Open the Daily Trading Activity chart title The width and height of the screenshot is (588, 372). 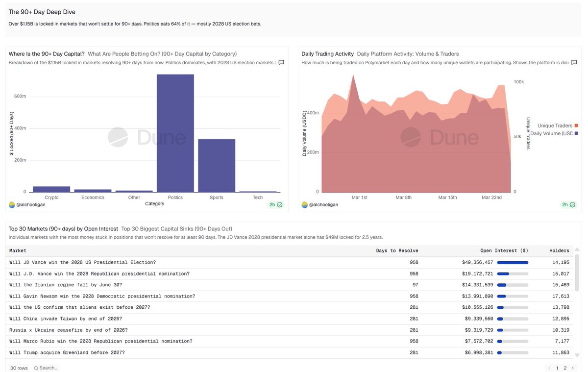(327, 54)
